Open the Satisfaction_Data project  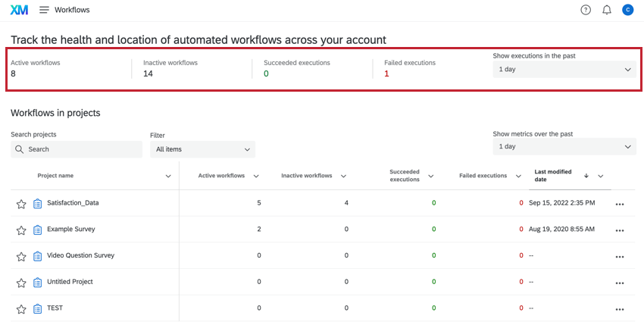pyautogui.click(x=73, y=203)
